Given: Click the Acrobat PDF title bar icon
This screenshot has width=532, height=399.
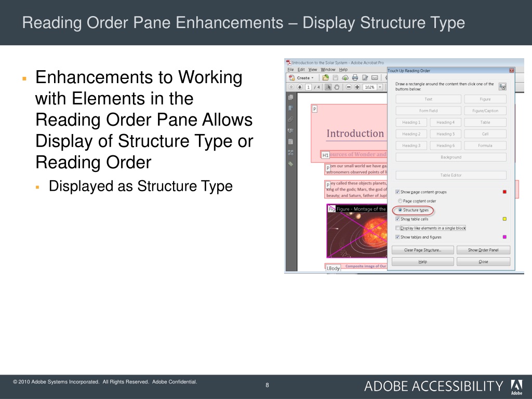Looking at the screenshot, I should (x=289, y=62).
